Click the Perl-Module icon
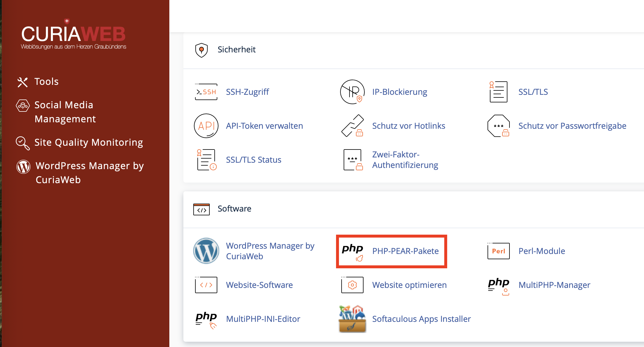 click(499, 251)
